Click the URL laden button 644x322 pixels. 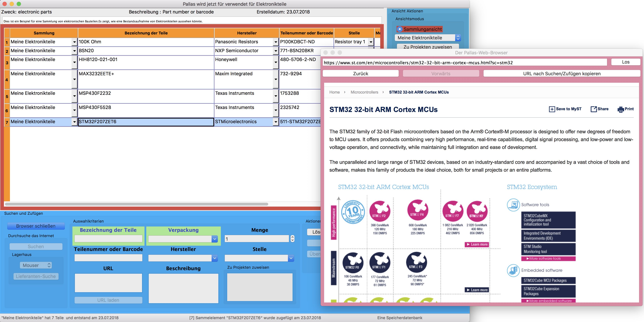(108, 300)
